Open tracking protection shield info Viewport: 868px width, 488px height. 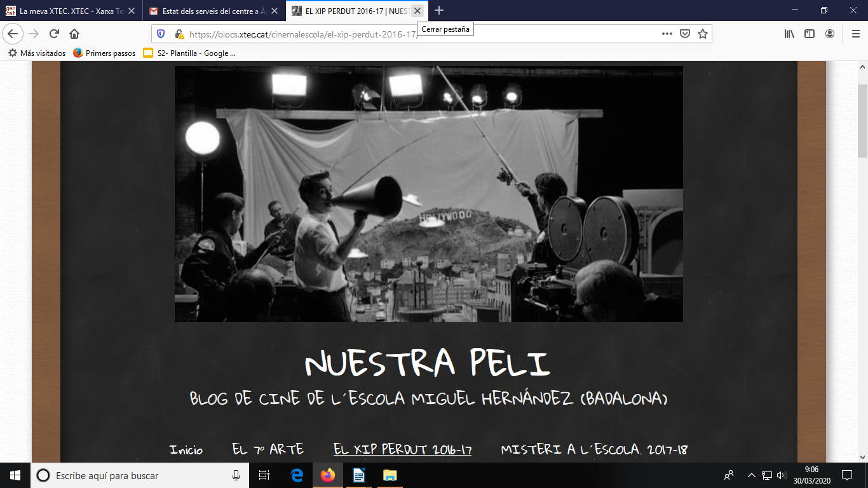pos(161,34)
